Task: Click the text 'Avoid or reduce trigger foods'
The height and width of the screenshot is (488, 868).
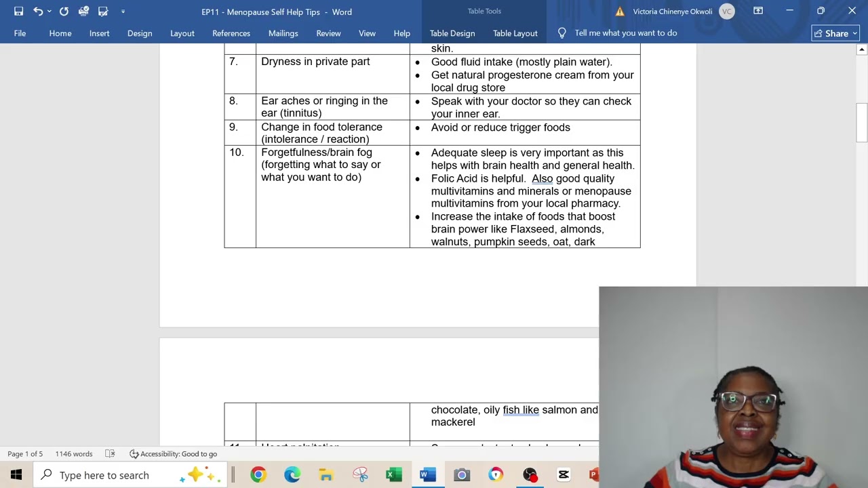Action: point(500,127)
